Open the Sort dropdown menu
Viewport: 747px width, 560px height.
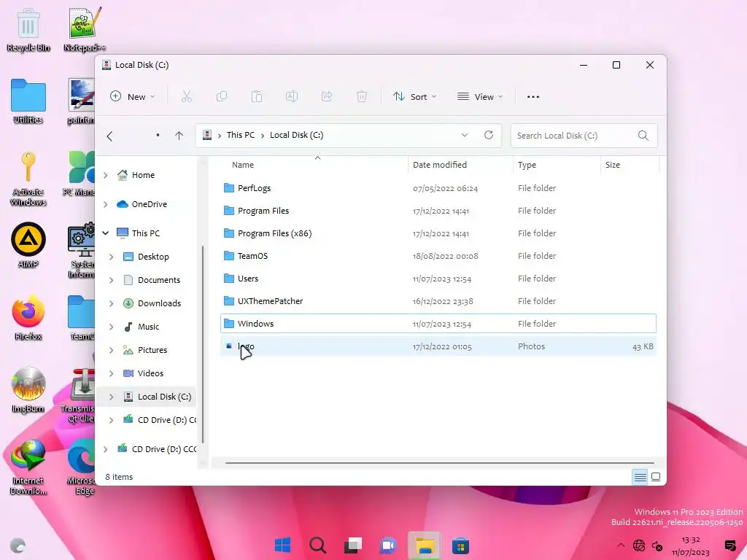click(x=414, y=97)
